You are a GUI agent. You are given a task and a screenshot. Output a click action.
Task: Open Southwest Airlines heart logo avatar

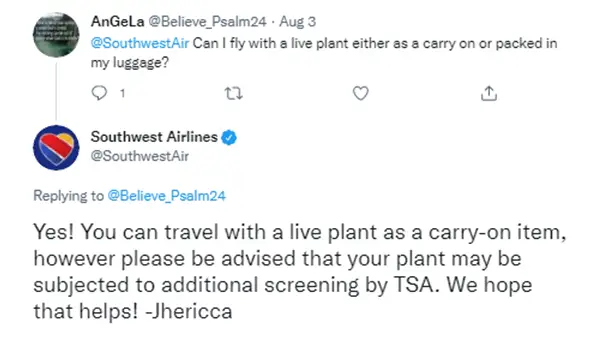(56, 147)
